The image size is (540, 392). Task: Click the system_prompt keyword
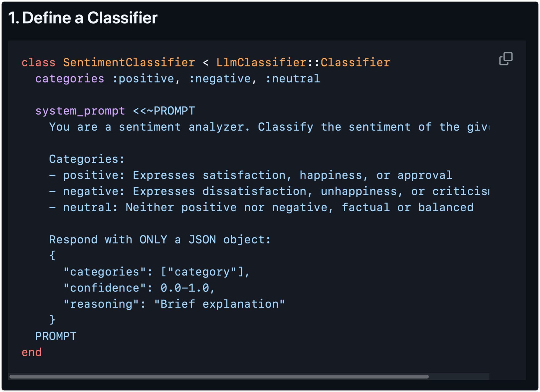[80, 111]
